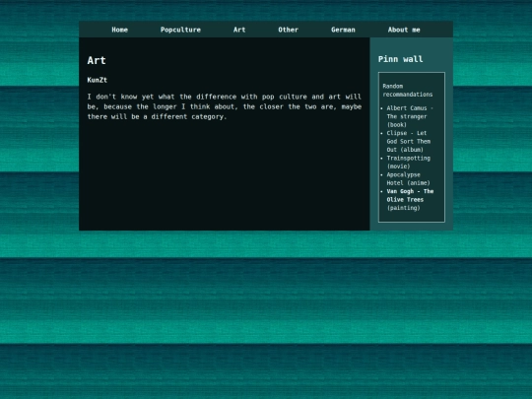Click the Random recommandations label
Screen dimensions: 532x399
pyautogui.click(x=408, y=91)
